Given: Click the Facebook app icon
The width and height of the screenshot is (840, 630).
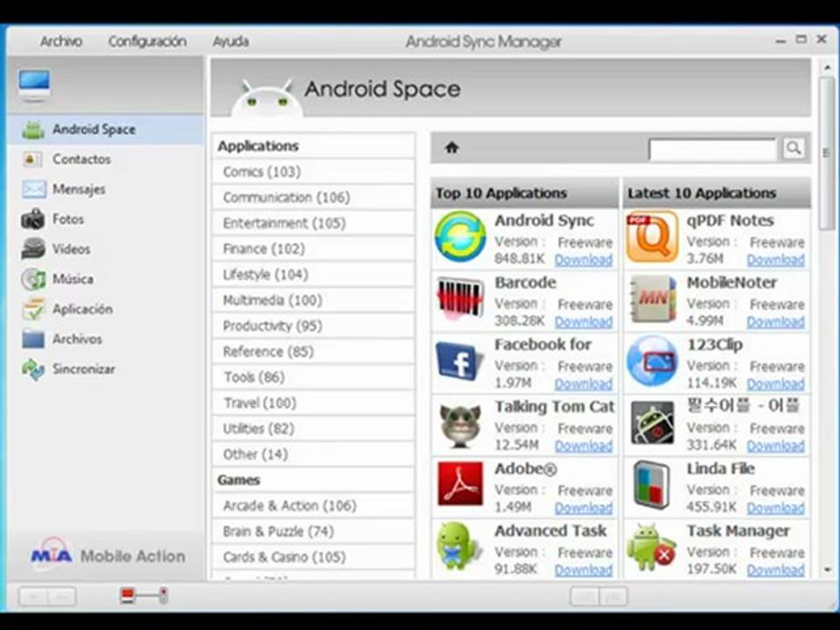Looking at the screenshot, I should (460, 361).
